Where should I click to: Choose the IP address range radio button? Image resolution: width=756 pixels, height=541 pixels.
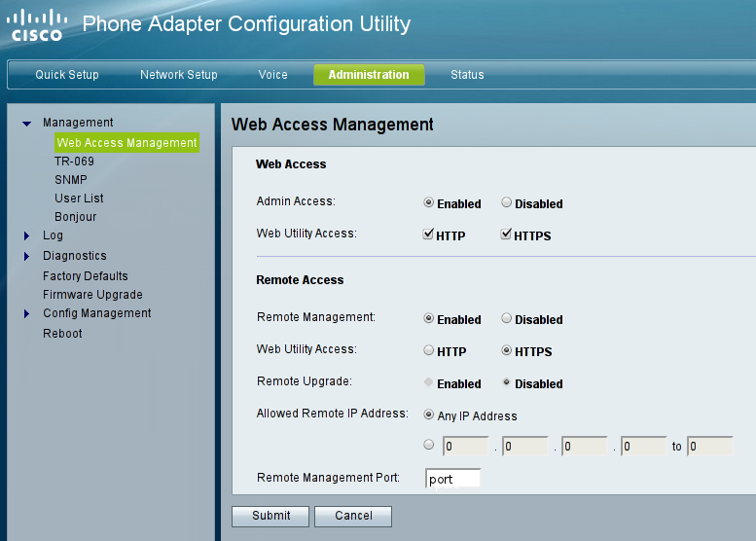(429, 446)
